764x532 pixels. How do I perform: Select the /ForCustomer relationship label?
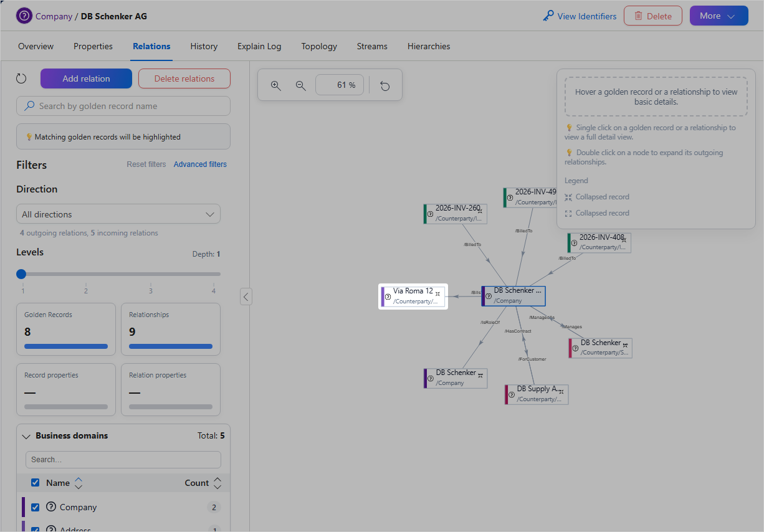click(532, 359)
